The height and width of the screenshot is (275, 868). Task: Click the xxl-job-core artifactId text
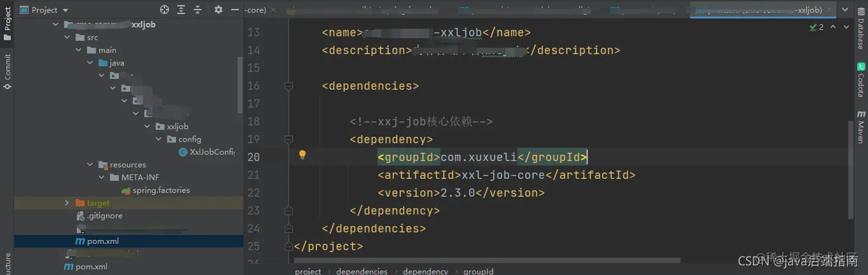tap(503, 175)
